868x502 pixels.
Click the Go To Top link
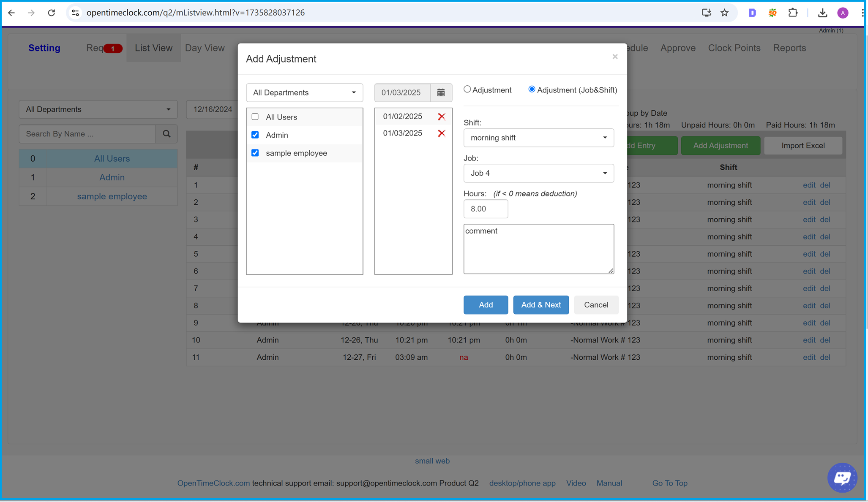coord(670,483)
